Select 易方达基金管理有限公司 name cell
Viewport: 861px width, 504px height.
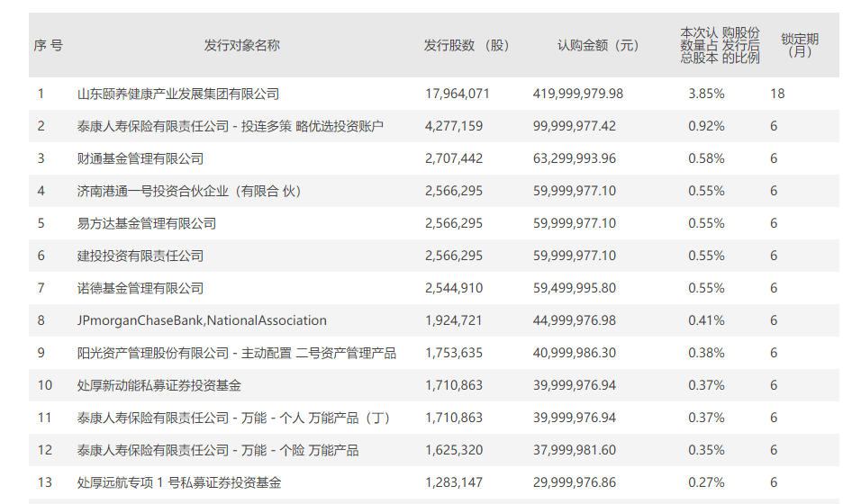point(147,223)
